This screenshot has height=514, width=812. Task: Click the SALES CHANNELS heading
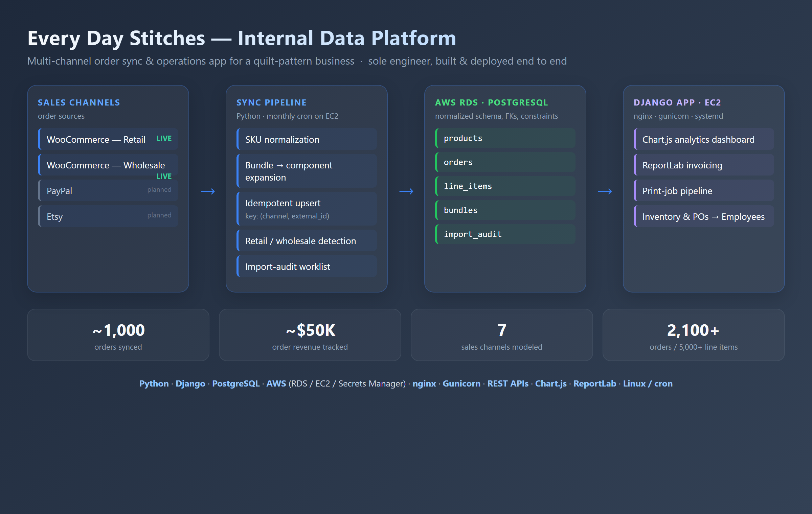click(79, 102)
